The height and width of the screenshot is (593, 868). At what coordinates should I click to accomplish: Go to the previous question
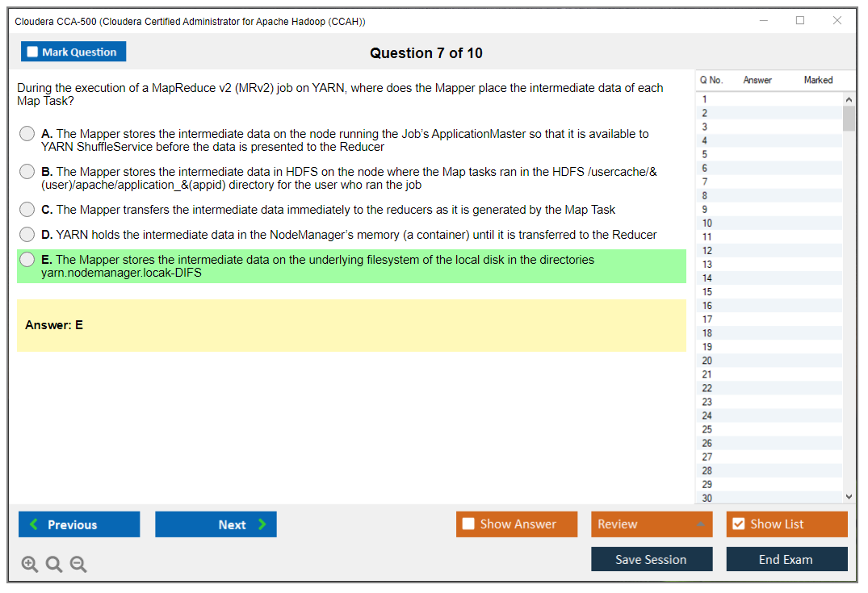click(79, 524)
